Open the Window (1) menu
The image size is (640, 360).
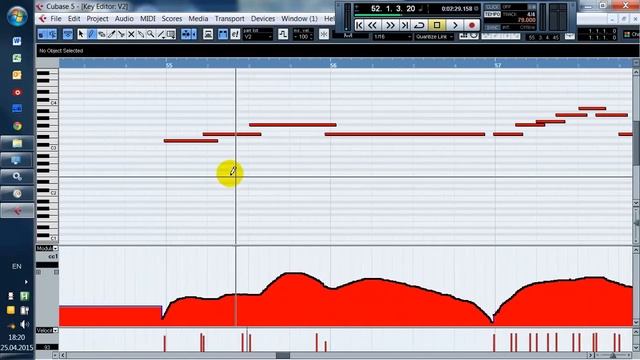pyautogui.click(x=299, y=18)
